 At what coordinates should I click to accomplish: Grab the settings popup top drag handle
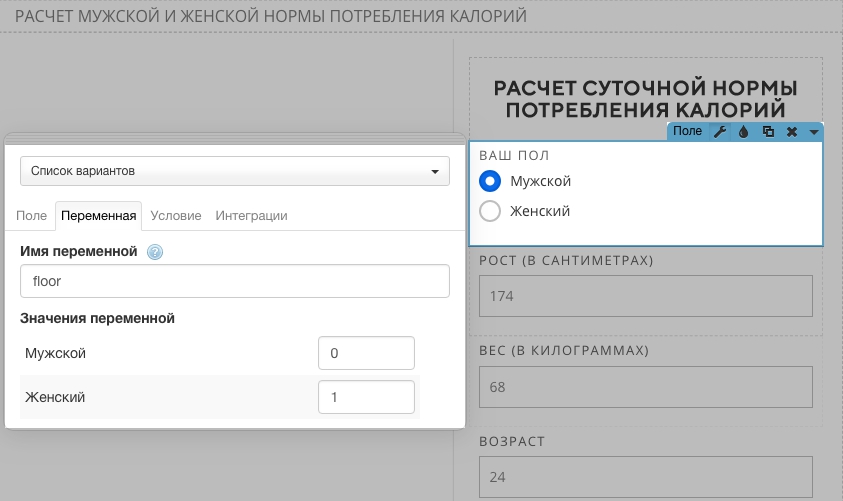point(235,139)
